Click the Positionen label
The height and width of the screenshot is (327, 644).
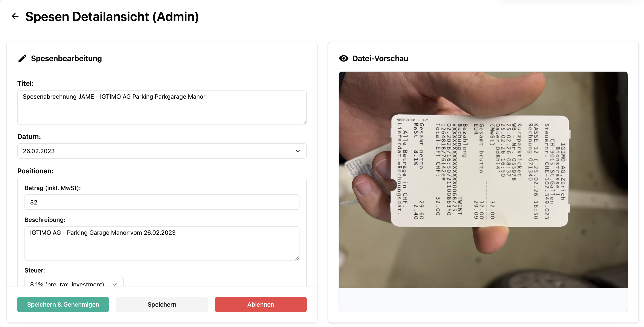[35, 171]
